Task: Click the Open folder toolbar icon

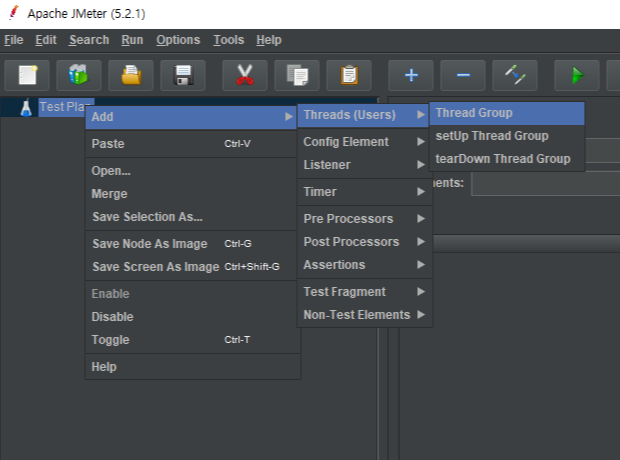Action: tap(131, 75)
